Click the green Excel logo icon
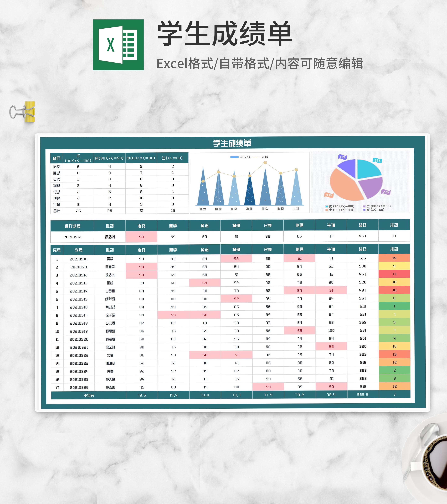This screenshot has width=447, height=504. [x=118, y=45]
